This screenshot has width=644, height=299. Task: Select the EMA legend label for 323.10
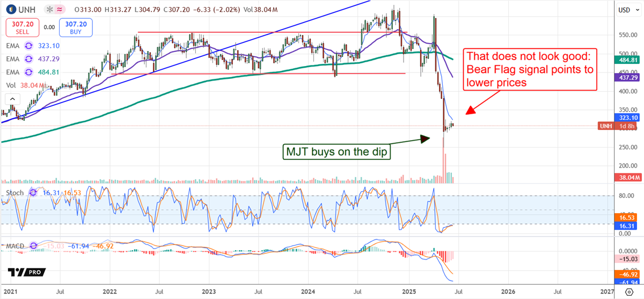[13, 47]
